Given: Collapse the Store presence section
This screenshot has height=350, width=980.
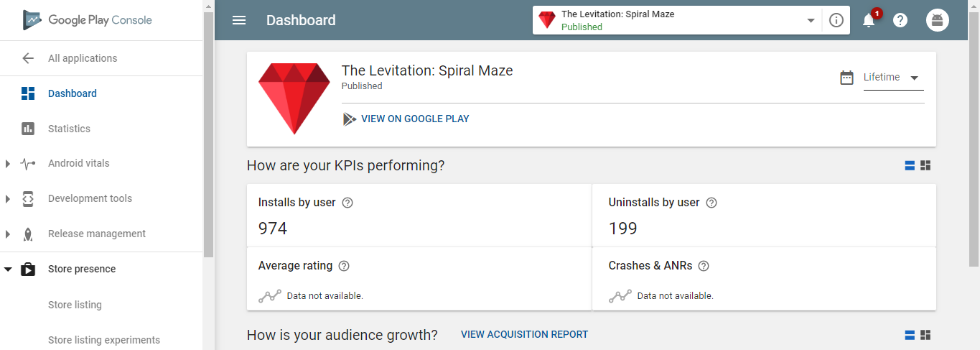Looking at the screenshot, I should [8, 270].
